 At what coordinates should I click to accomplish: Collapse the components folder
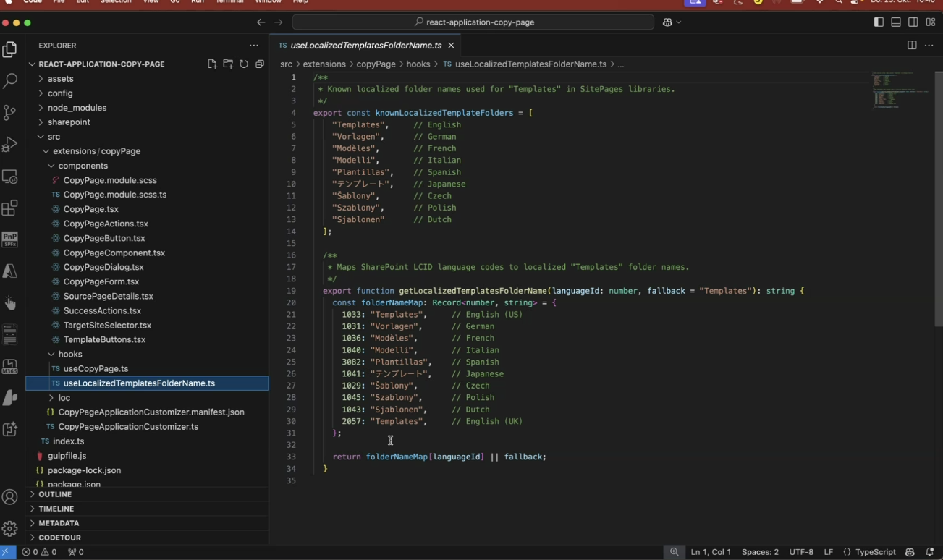pos(83,166)
